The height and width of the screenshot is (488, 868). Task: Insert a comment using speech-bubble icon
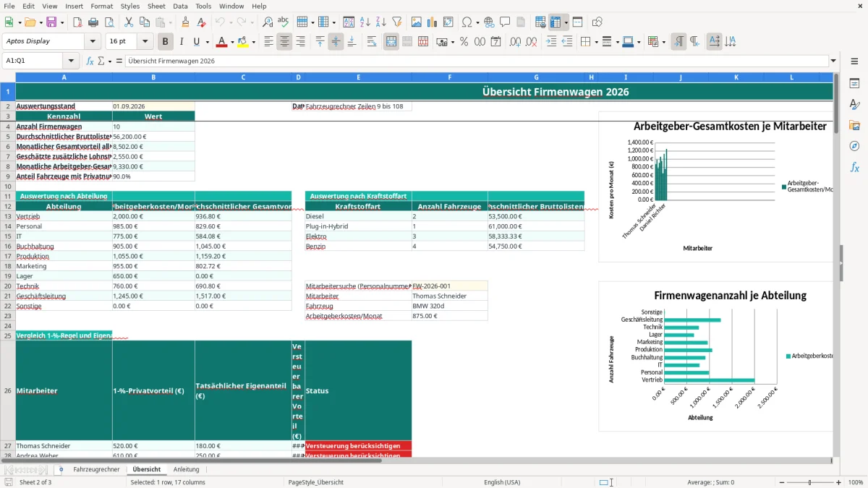tap(505, 22)
